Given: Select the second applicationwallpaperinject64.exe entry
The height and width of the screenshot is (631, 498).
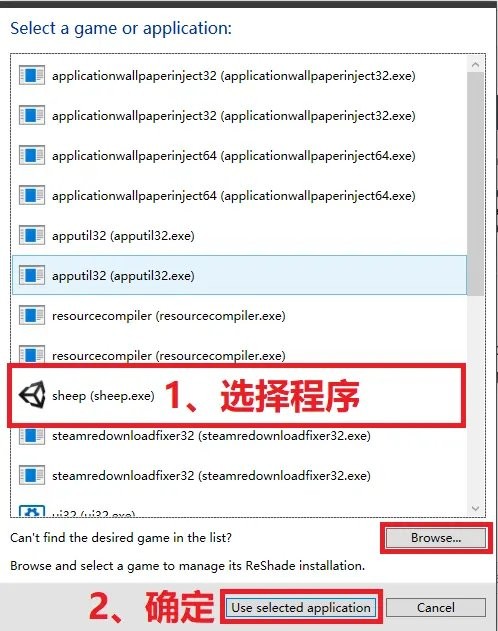Looking at the screenshot, I should [239, 196].
